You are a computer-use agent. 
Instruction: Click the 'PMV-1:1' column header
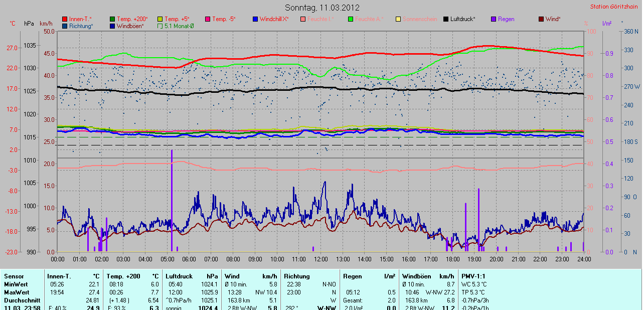click(473, 276)
